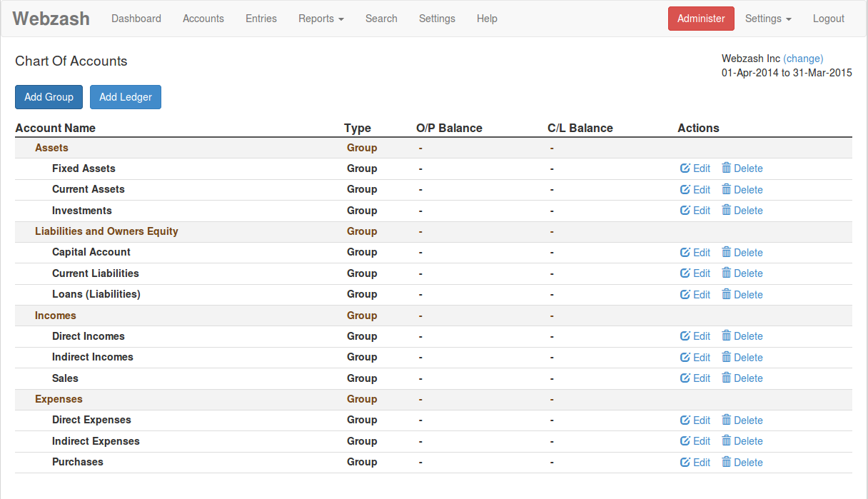Click the red Administer button

pos(700,19)
